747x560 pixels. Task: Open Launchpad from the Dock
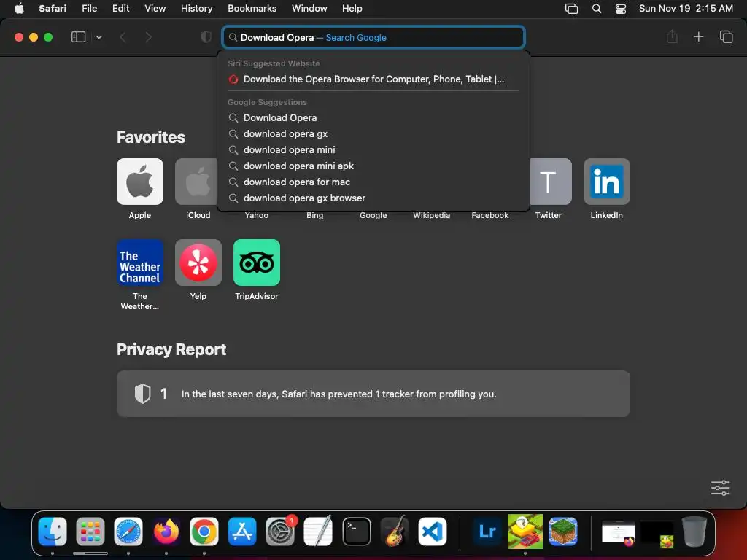coord(90,532)
